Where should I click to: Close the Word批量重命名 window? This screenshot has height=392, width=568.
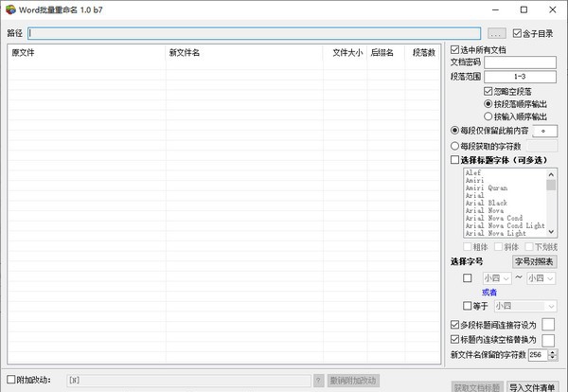[x=553, y=9]
